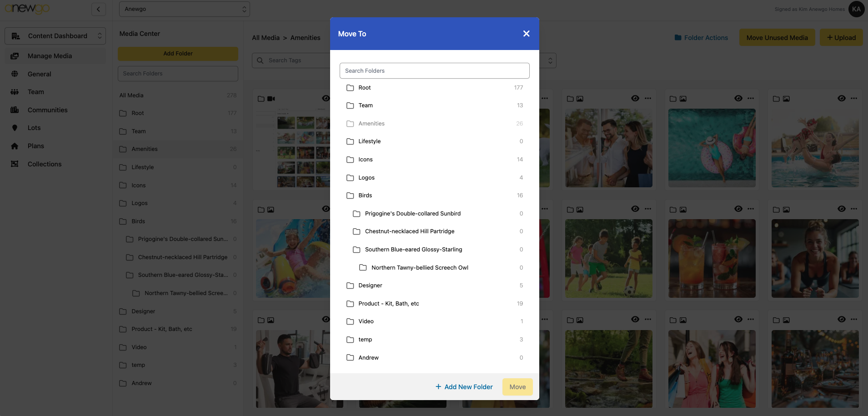Go to General in sidebar

tap(39, 74)
